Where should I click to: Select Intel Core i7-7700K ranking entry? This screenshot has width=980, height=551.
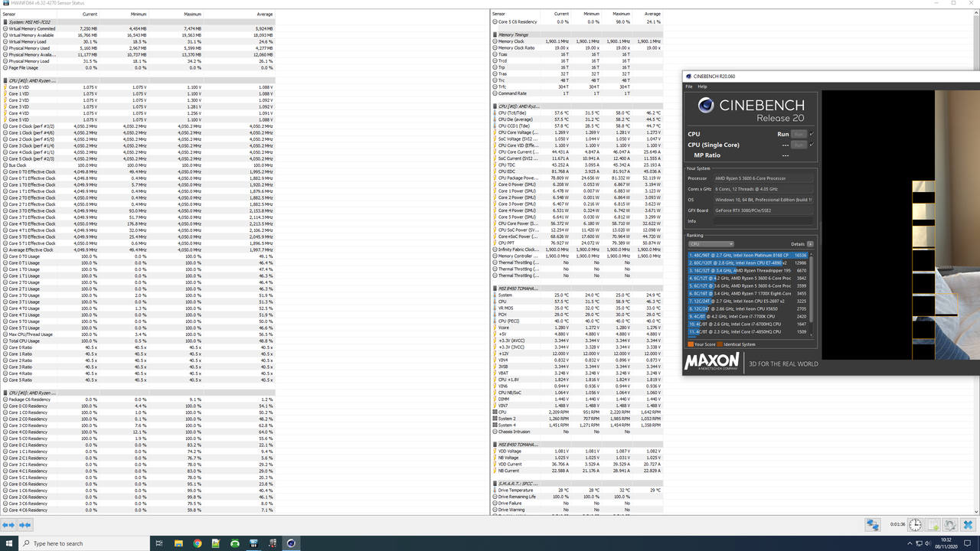[747, 316]
